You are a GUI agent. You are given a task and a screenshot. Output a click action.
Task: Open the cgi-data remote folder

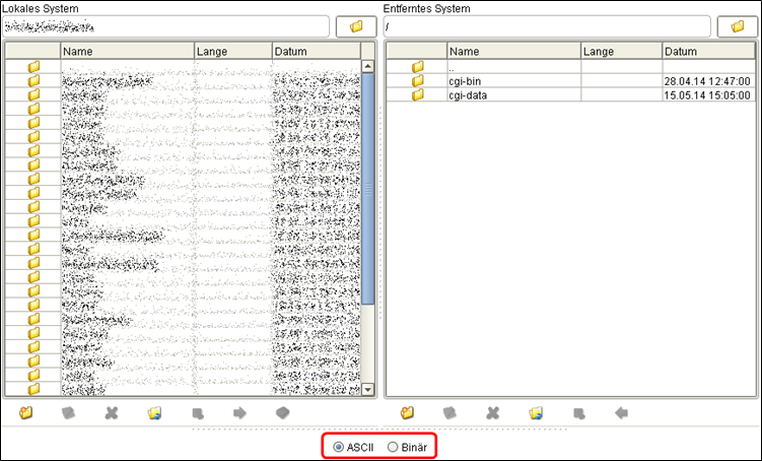tap(468, 95)
